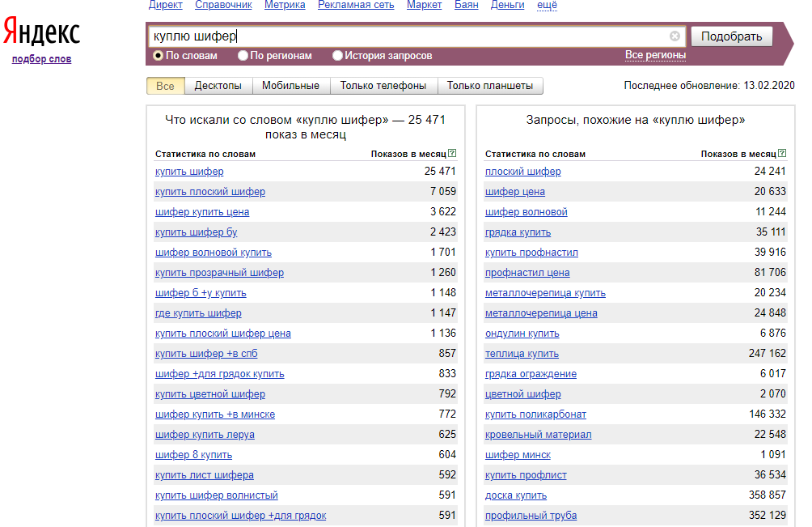
Task: Open the 'купить прозрачный шифер' query link
Action: click(x=219, y=273)
